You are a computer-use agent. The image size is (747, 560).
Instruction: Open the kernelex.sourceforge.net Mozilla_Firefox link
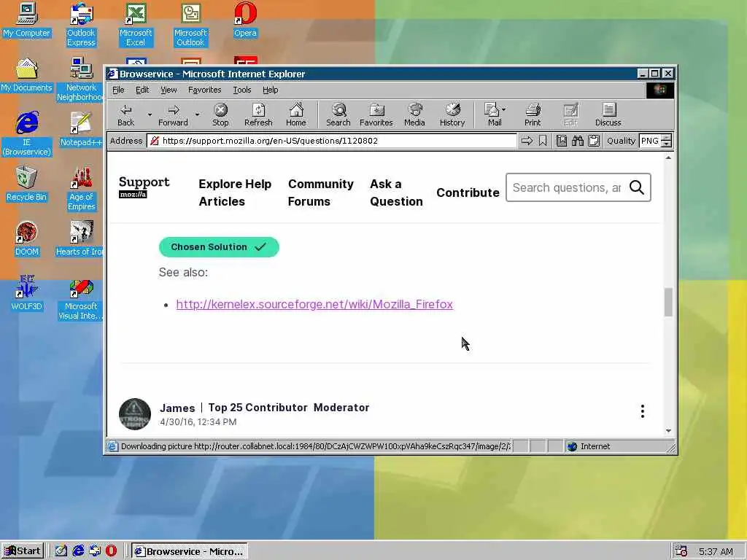point(314,304)
